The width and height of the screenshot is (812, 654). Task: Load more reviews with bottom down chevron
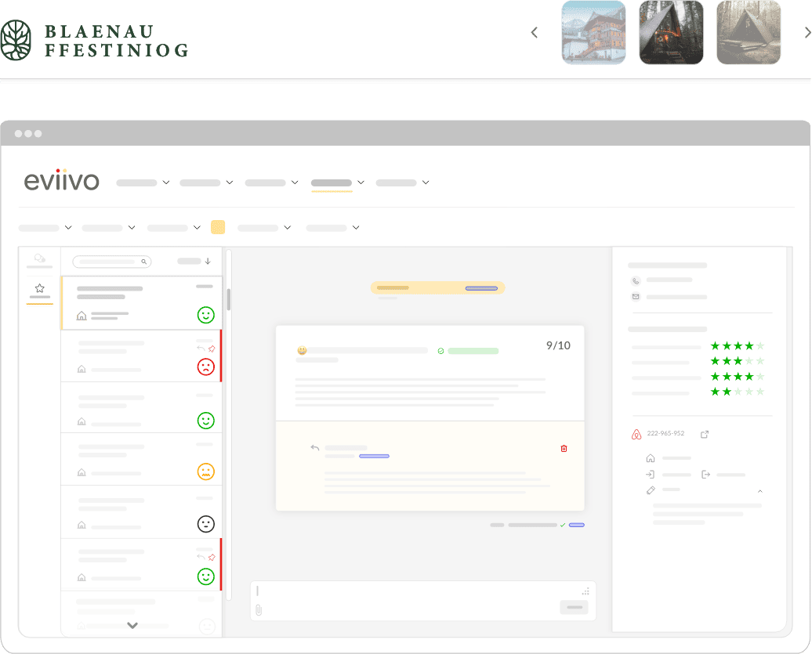tap(132, 625)
